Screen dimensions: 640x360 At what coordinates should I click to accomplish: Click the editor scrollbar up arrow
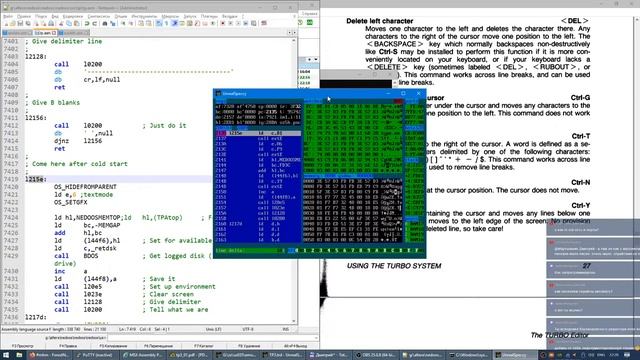(293, 41)
